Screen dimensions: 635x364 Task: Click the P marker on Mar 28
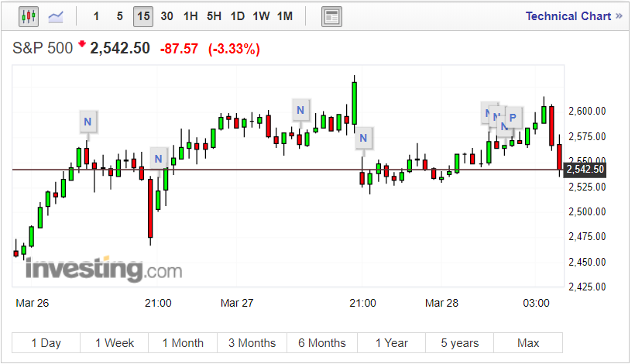512,118
